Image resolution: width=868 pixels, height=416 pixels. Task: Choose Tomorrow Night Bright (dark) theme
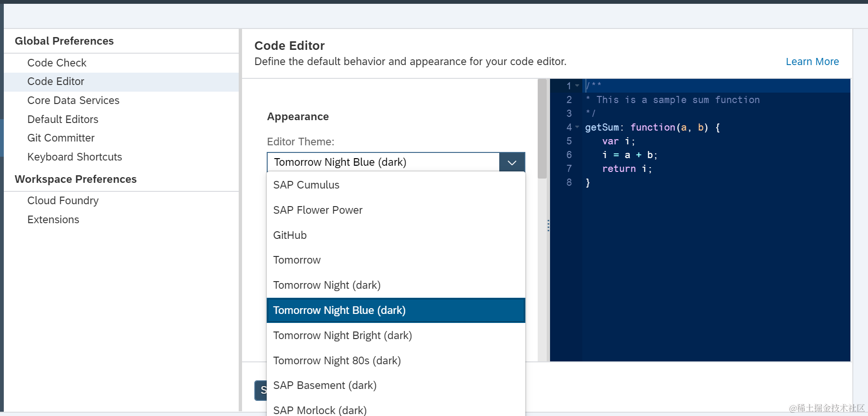pyautogui.click(x=396, y=335)
